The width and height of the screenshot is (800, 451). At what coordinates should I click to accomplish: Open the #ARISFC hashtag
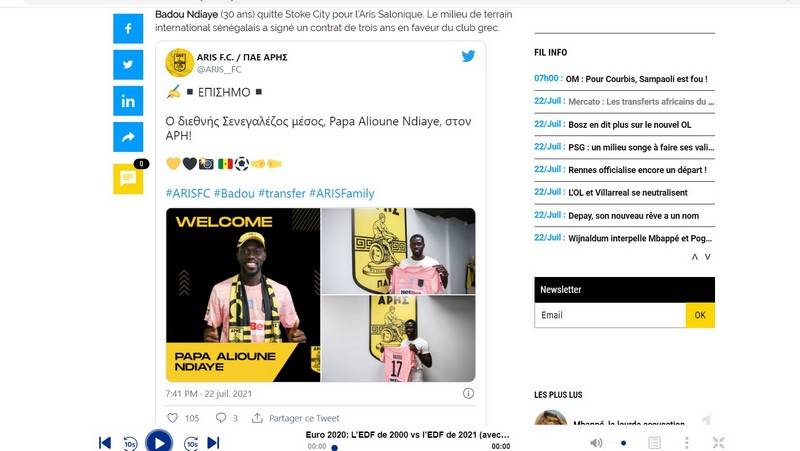[188, 193]
